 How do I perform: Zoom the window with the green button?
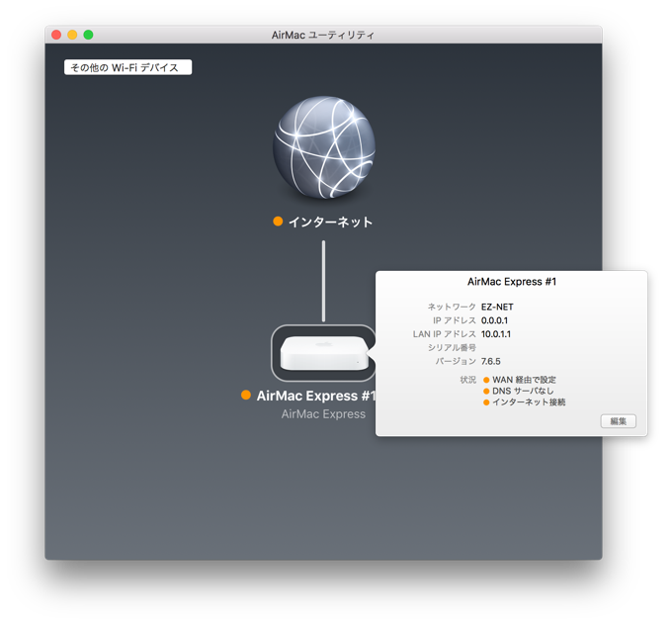click(88, 35)
